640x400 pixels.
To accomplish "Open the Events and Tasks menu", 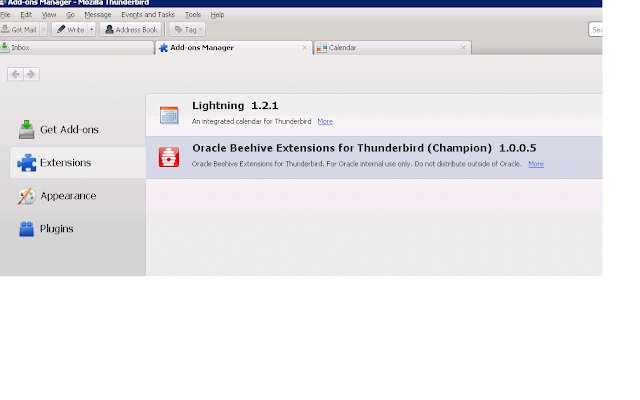I will [148, 15].
